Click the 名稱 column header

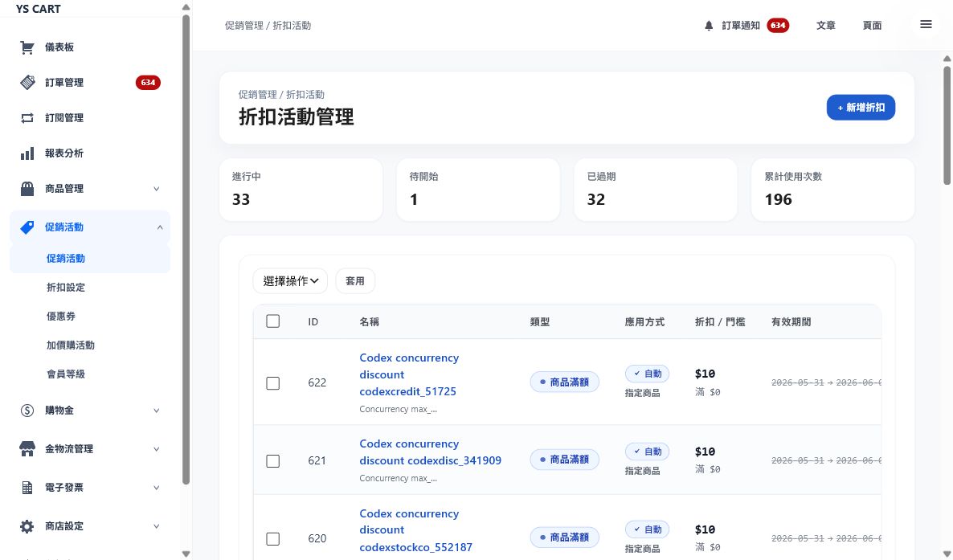[369, 322]
